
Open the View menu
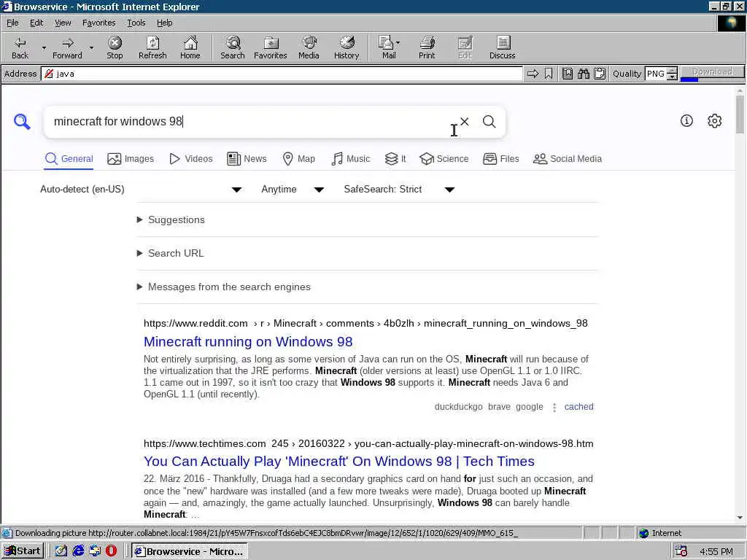(x=63, y=23)
